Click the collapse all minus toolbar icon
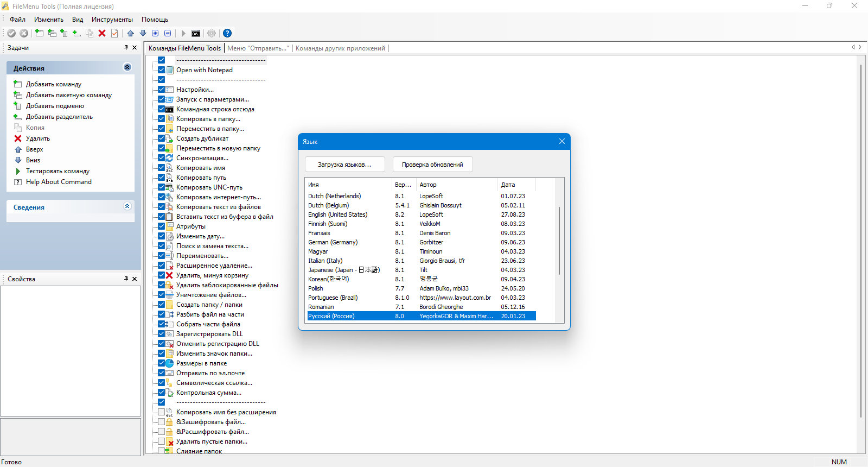868x467 pixels. 168,33
